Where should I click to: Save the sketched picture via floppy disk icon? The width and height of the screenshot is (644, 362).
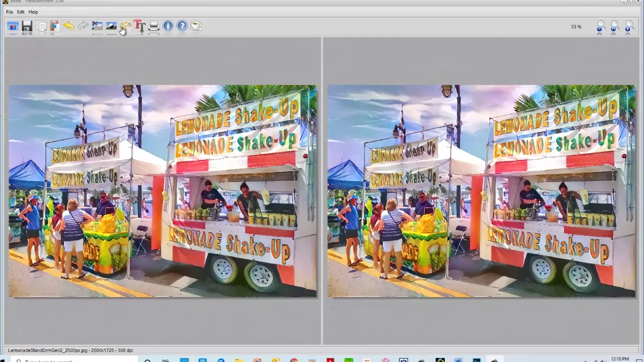27,26
